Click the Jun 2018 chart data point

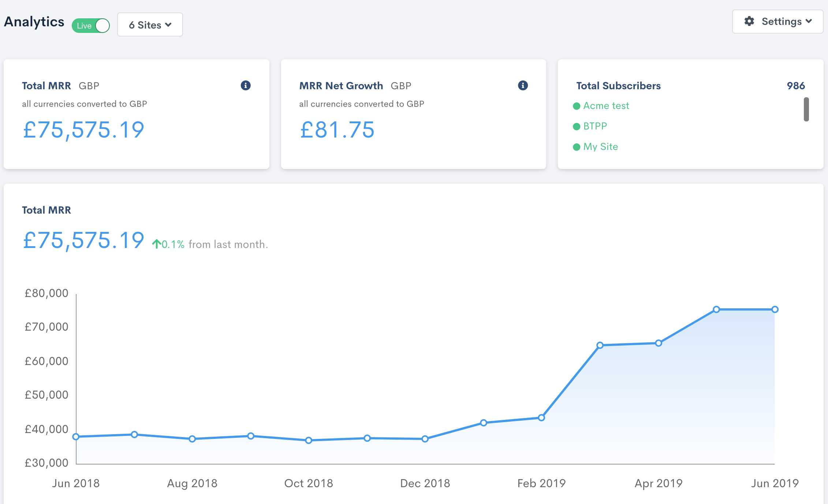click(76, 437)
